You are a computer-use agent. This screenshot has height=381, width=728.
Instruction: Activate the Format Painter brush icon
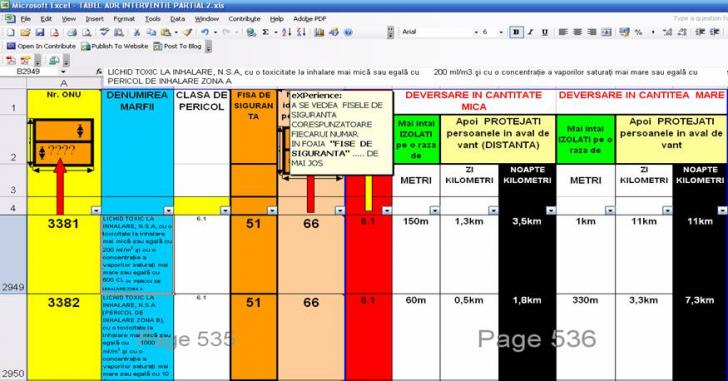coord(188,32)
